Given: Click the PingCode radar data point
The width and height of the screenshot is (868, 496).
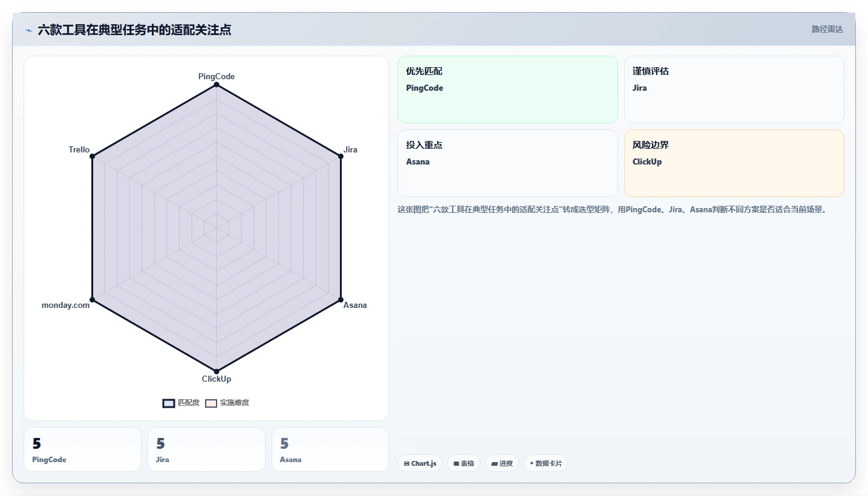Looking at the screenshot, I should pyautogui.click(x=217, y=85).
